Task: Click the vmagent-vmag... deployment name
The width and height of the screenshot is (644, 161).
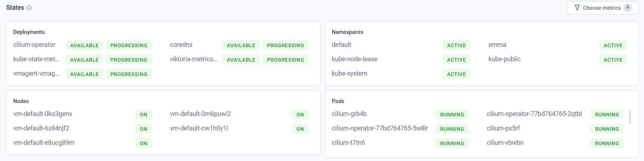Action: tap(36, 73)
